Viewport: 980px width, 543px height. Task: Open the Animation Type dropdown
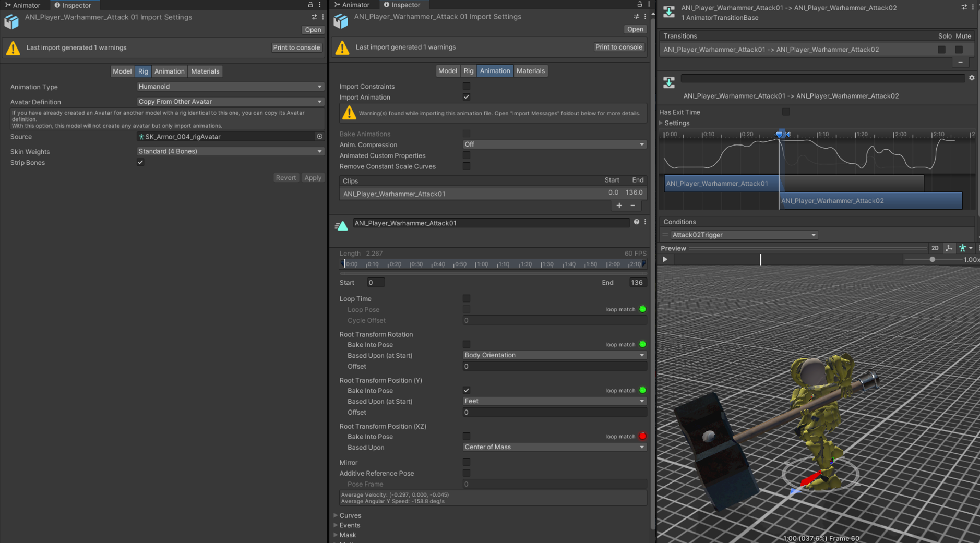point(230,87)
